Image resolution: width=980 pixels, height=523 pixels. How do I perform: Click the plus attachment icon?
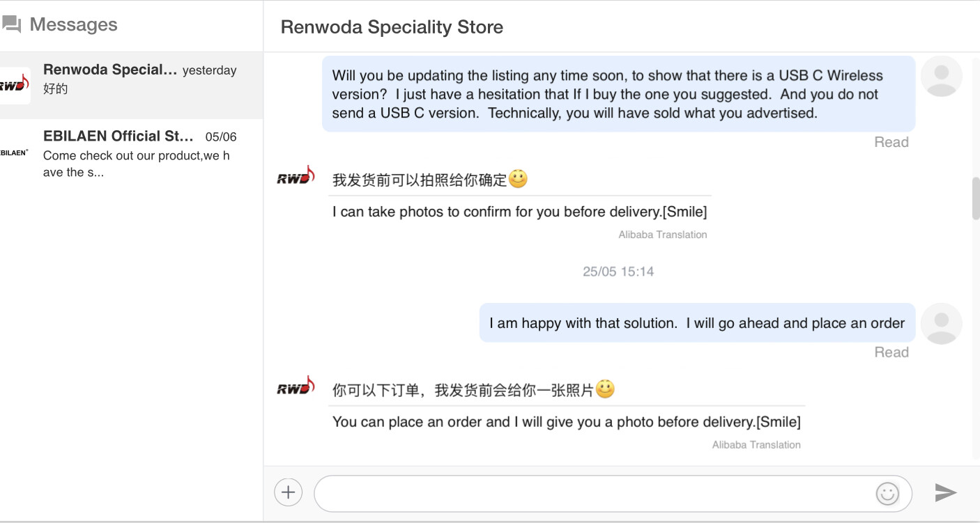(288, 493)
